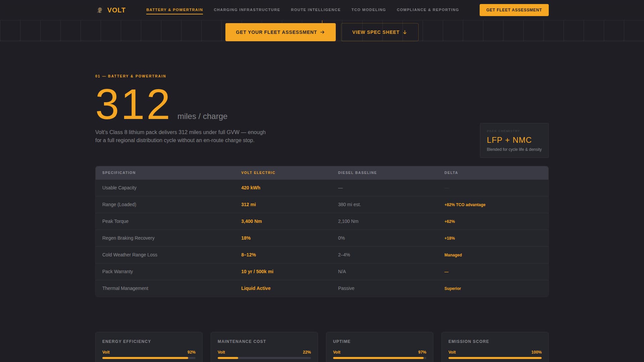644x362 pixels.
Task: Click View Spec Sheet button
Action: pyautogui.click(x=380, y=32)
